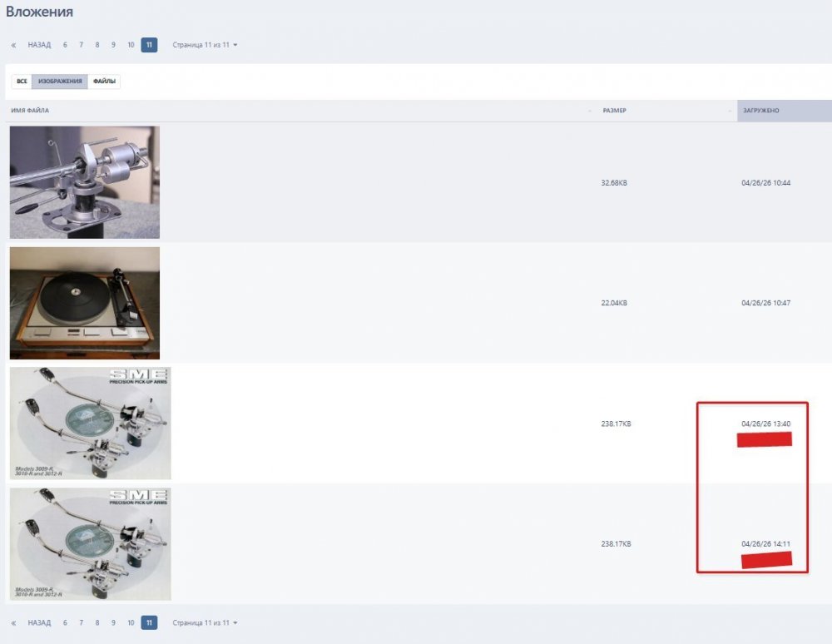832x644 pixels.
Task: Open the silver tonearm thumbnail
Action: pos(84,182)
